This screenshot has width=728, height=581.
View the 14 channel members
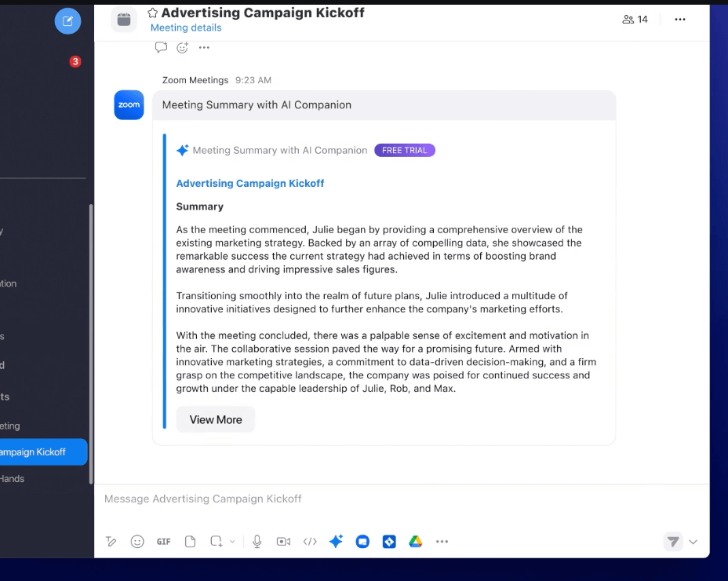point(635,20)
